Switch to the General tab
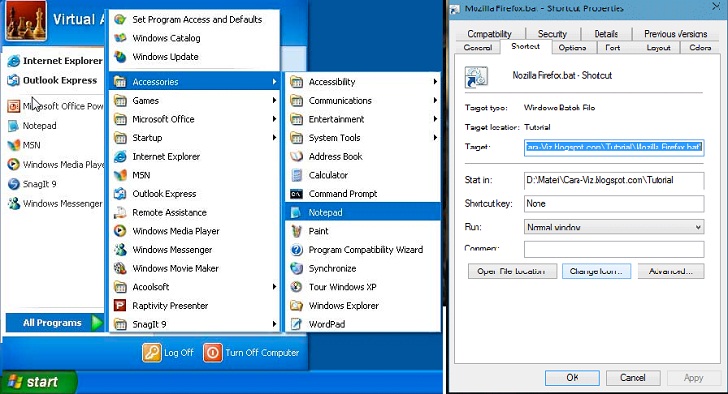This screenshot has height=394, width=728. pos(478,47)
